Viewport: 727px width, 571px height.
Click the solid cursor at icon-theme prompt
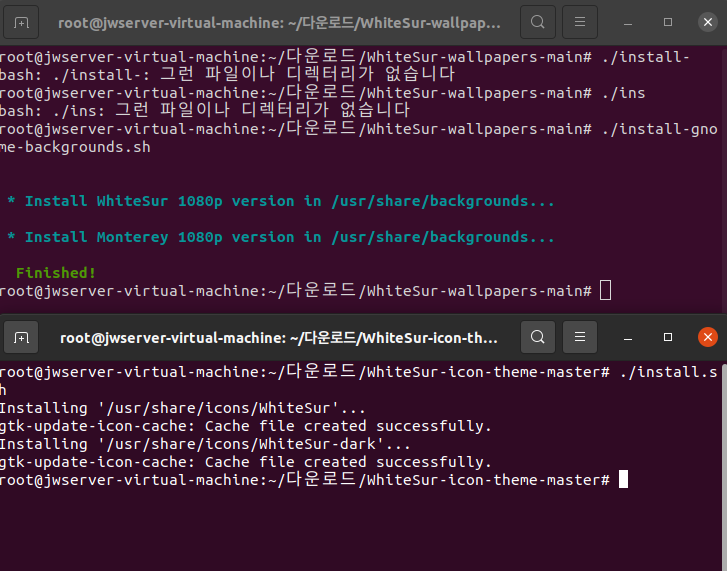[623, 479]
